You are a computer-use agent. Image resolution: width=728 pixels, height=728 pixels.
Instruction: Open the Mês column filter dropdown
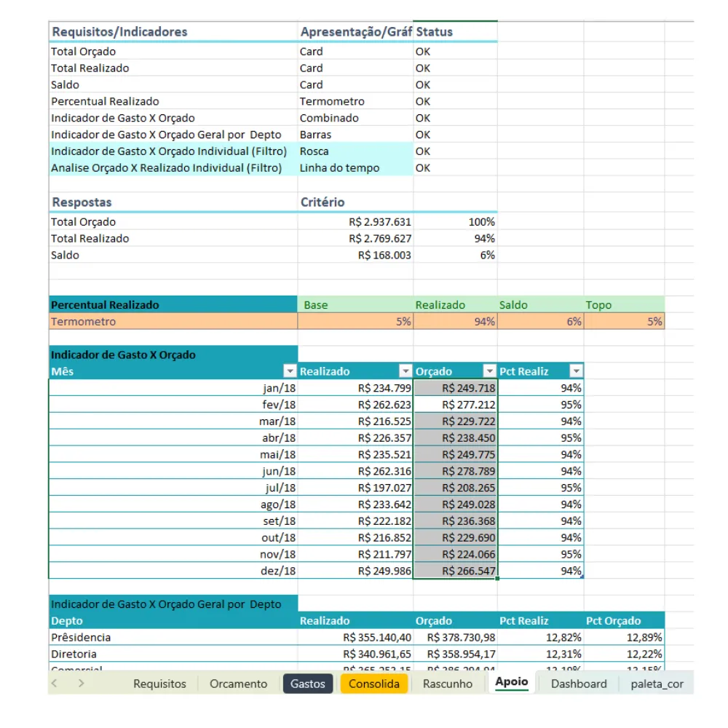pos(290,371)
